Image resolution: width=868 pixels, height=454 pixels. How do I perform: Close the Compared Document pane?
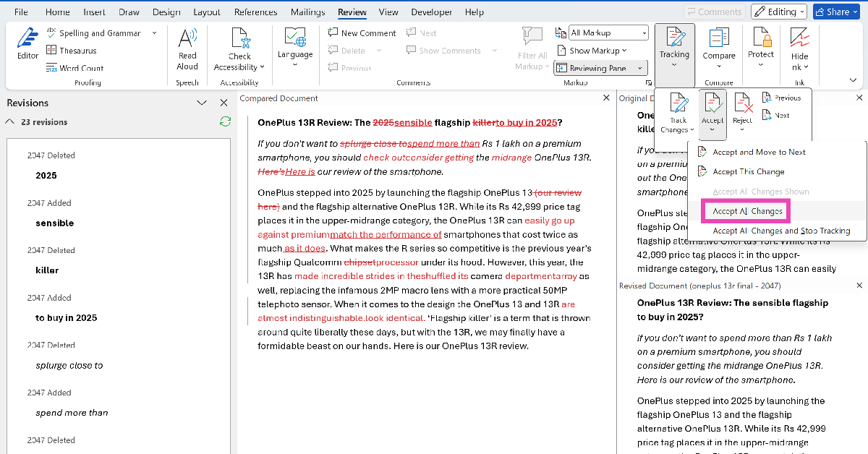coord(606,98)
